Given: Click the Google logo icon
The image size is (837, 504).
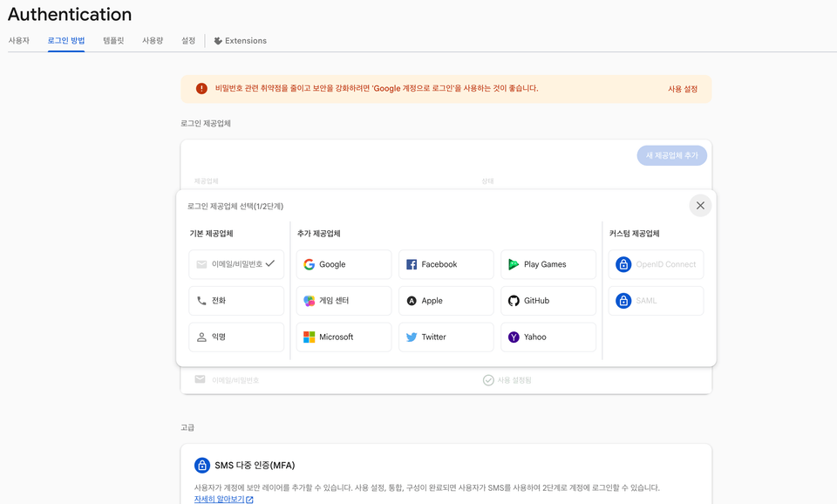Looking at the screenshot, I should 309,264.
